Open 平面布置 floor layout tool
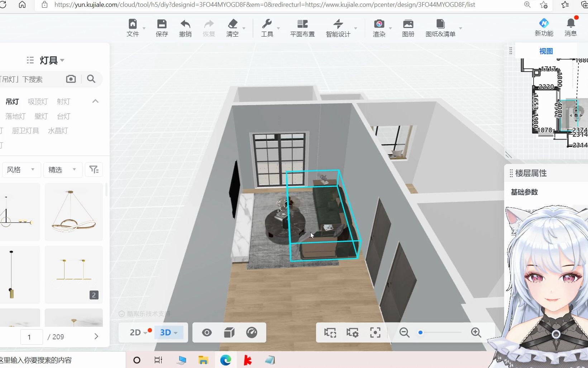 tap(302, 28)
